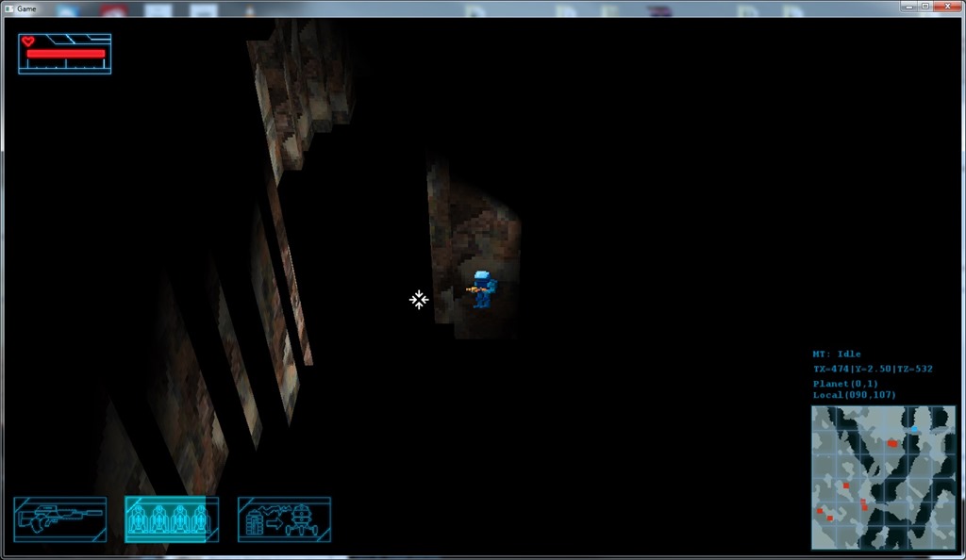Click the blue armored soldier character

[x=482, y=288]
